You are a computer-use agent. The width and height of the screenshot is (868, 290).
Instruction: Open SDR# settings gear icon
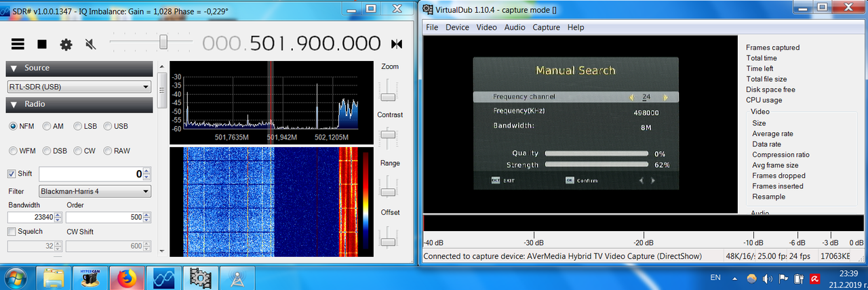pos(66,44)
